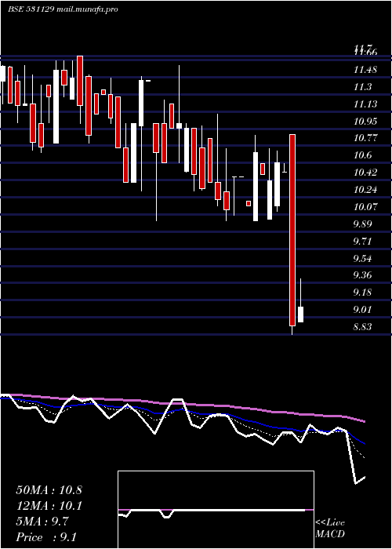
Task: Click the last small white candle near 9.01
Action: point(300,314)
